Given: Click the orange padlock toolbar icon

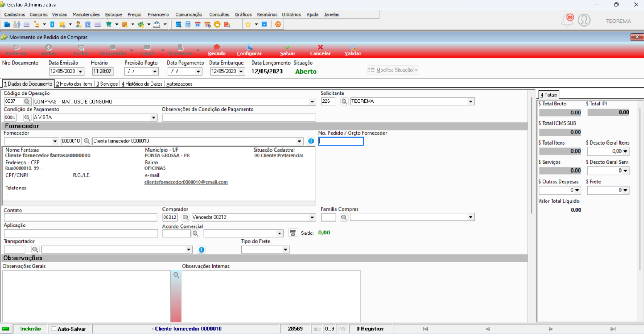Looking at the screenshot, I should (217, 24).
